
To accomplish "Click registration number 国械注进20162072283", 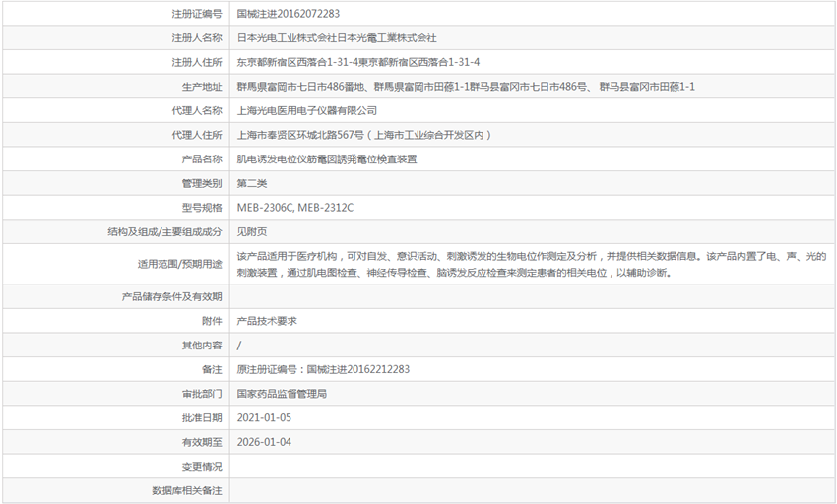I will tap(289, 14).
